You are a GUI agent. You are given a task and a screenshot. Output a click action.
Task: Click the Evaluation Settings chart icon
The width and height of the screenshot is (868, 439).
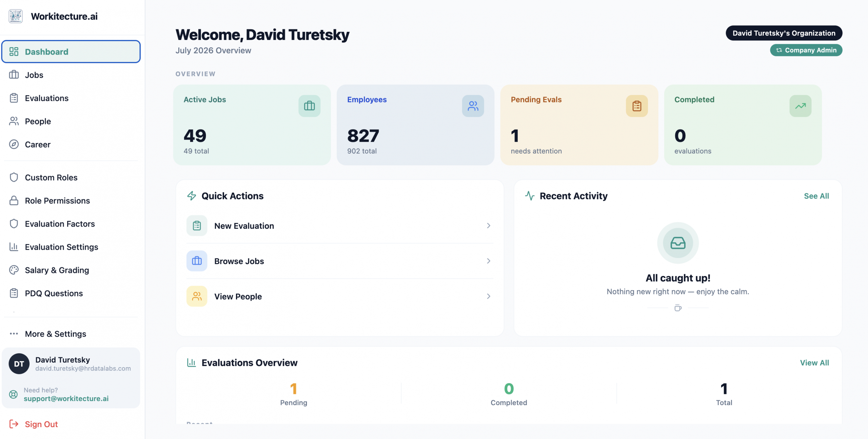coord(14,247)
